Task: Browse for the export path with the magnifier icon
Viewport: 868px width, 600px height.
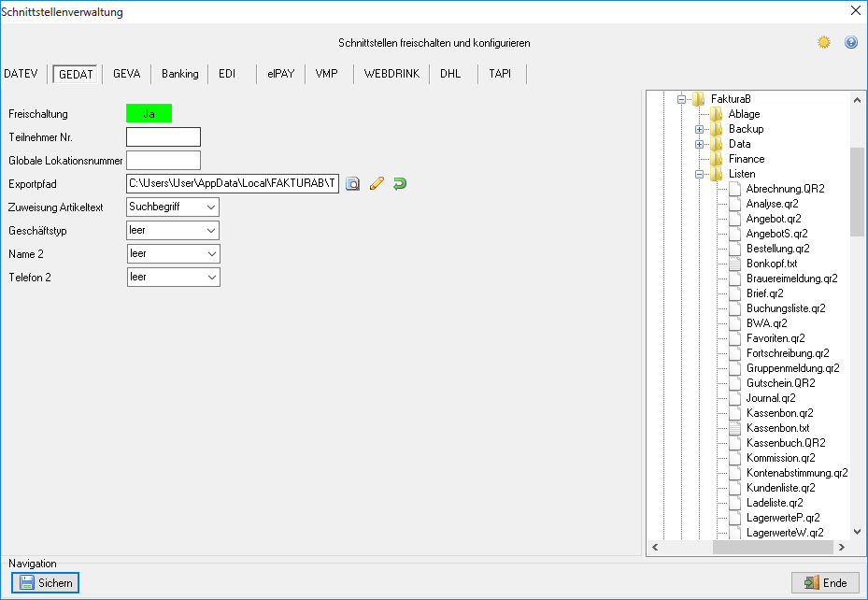Action: [x=352, y=184]
